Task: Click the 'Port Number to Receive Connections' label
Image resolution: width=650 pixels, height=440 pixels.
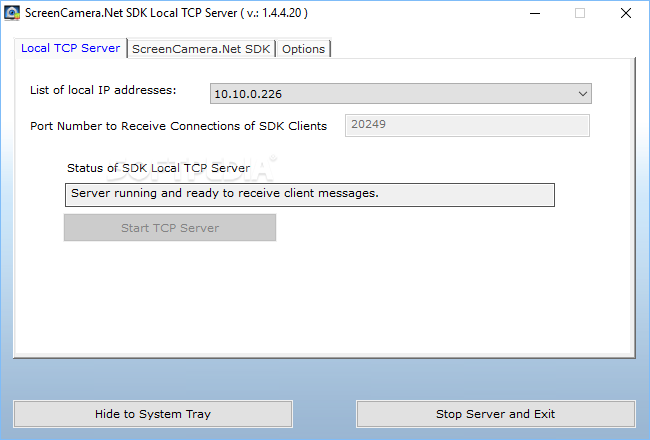Action: [x=179, y=126]
